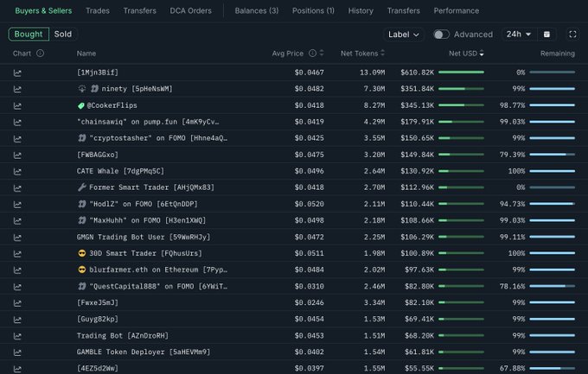Image resolution: width=588 pixels, height=374 pixels.
Task: Click the info icon next to Chart header
Action: tap(40, 54)
